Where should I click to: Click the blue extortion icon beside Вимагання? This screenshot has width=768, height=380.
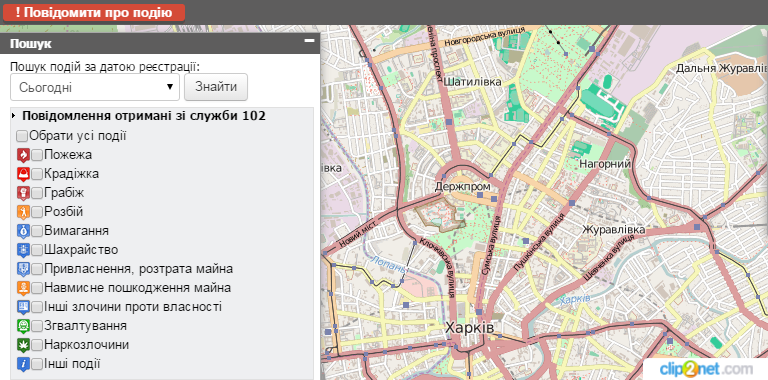click(23, 231)
